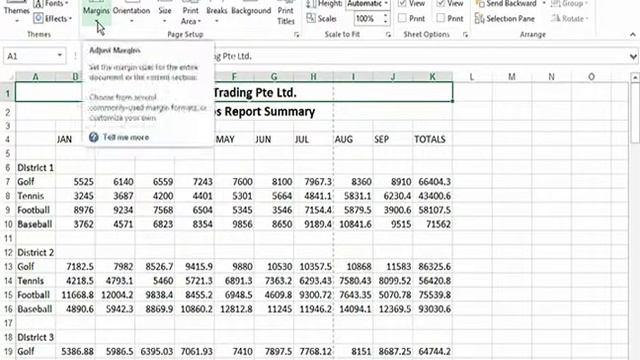This screenshot has width=640, height=360.
Task: Click the 'AUG' header cell
Action: point(353,139)
